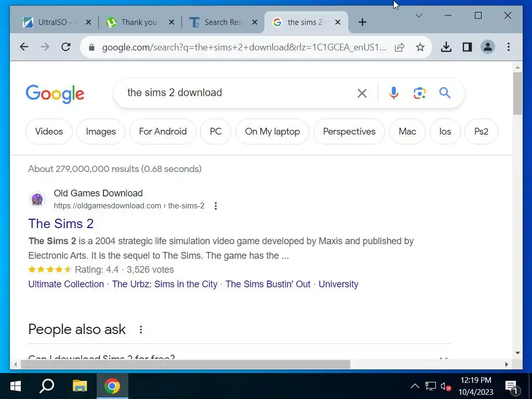
Task: Open muted volume tray icon
Action: (446, 386)
